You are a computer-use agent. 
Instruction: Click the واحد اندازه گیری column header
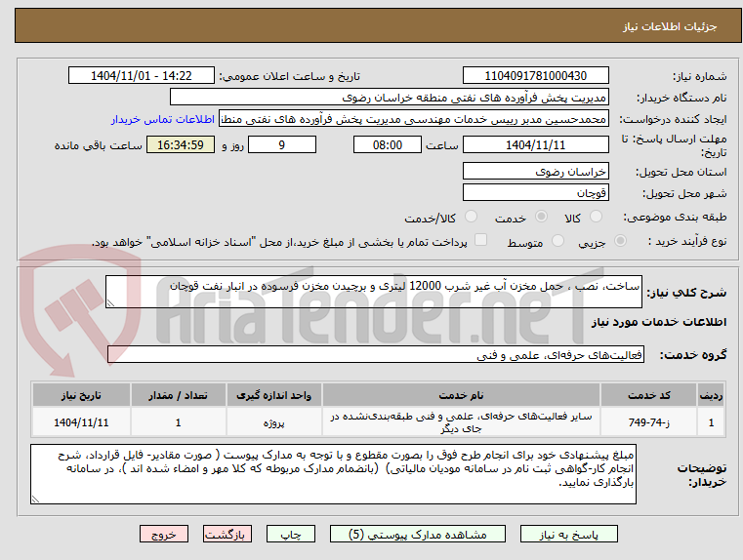tap(274, 395)
